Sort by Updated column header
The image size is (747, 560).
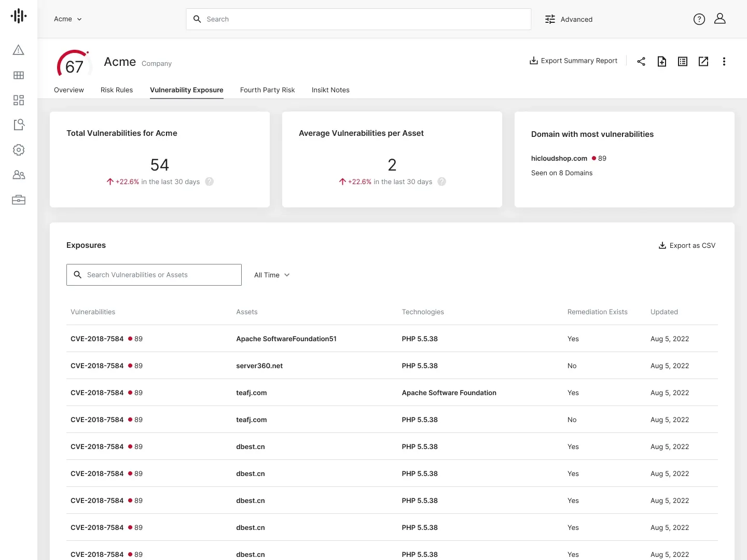tap(664, 312)
